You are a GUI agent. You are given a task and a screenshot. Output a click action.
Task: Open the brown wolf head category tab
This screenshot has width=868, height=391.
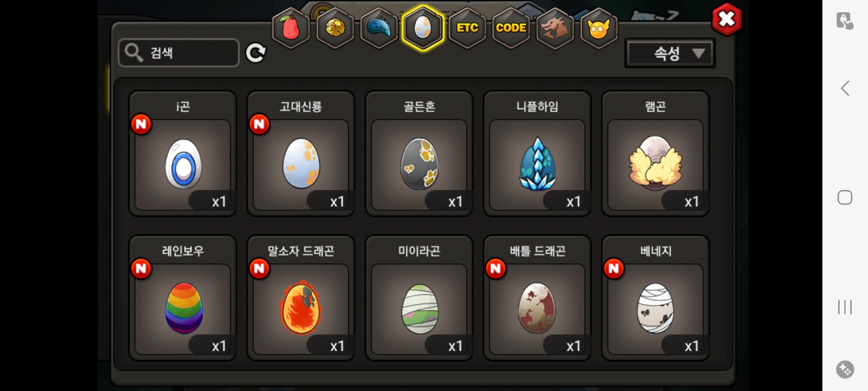click(x=554, y=28)
